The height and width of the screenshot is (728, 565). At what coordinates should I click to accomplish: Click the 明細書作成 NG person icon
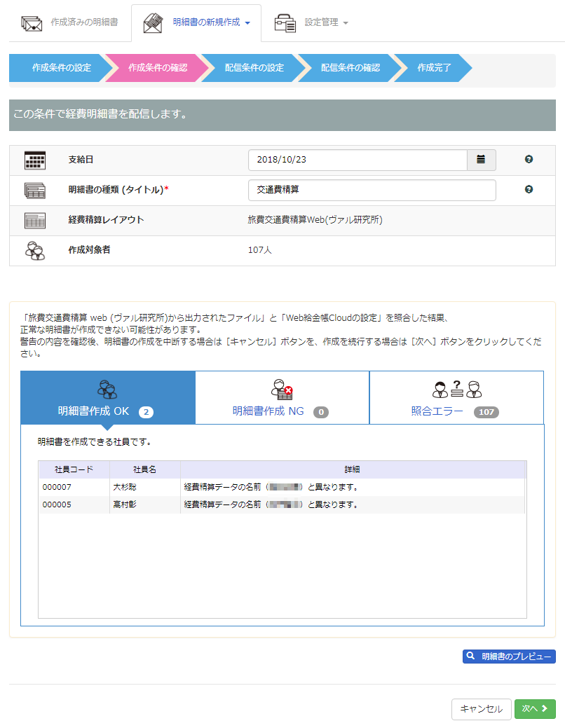click(282, 390)
